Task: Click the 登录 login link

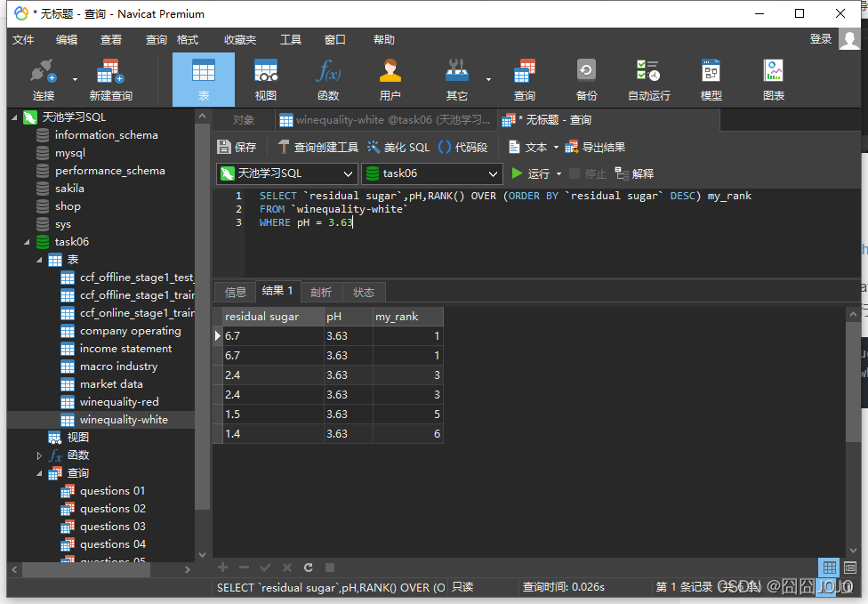Action: 821,39
